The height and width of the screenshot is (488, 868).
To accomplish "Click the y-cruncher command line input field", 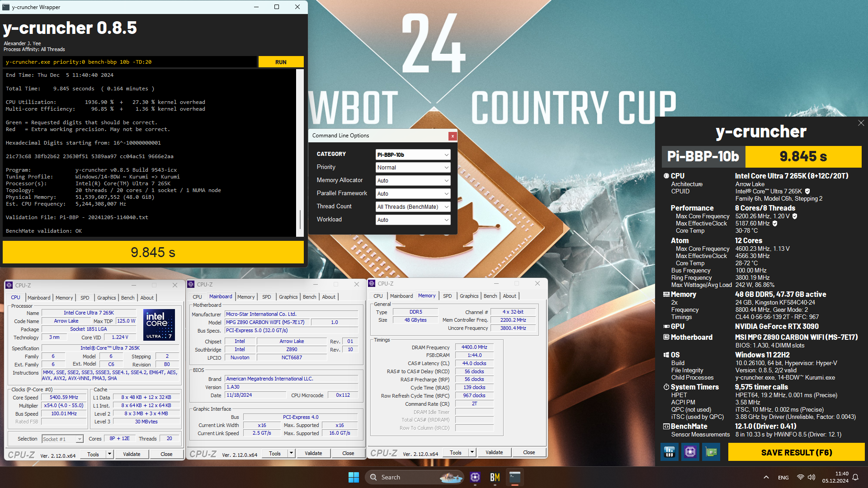I will 130,62.
